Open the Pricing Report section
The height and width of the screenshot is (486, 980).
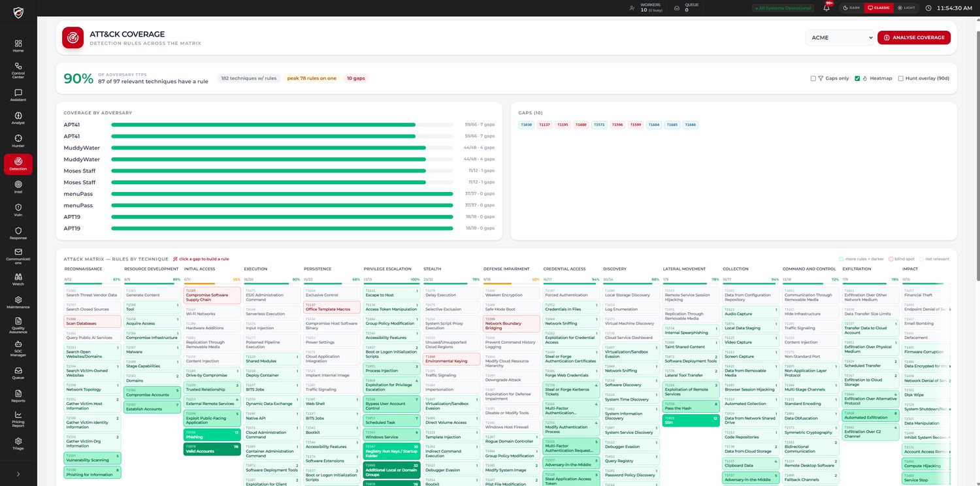[x=18, y=419]
